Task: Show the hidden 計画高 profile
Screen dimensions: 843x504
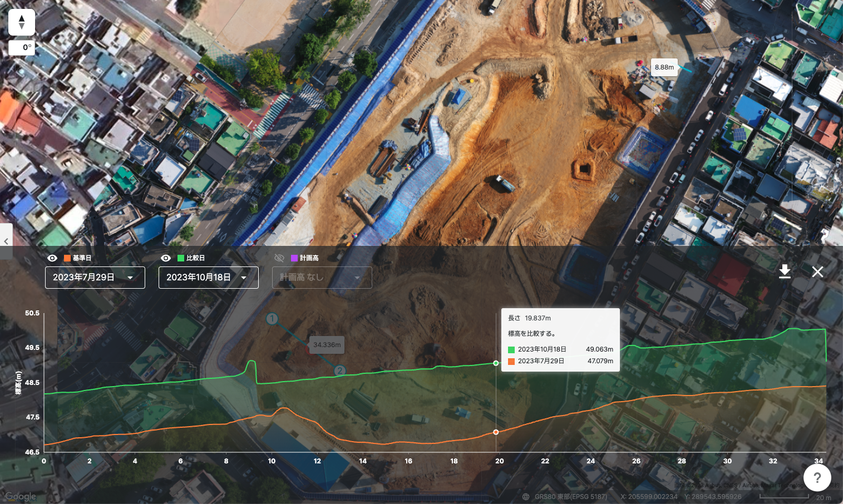Action: pos(279,258)
